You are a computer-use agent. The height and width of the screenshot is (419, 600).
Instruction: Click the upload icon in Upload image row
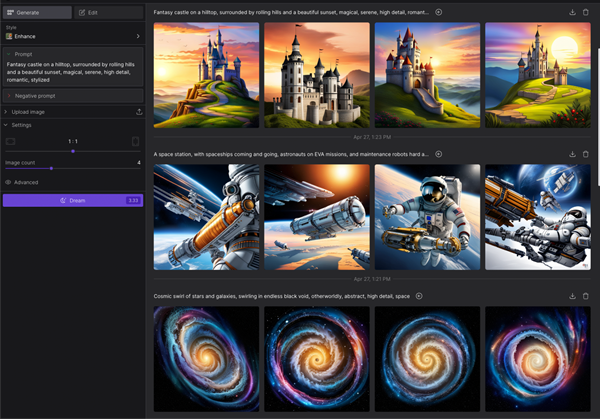[138, 112]
